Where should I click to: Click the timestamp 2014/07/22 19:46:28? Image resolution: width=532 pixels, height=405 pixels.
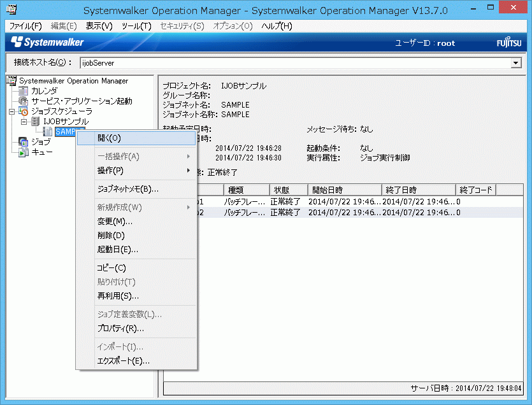tap(248, 148)
